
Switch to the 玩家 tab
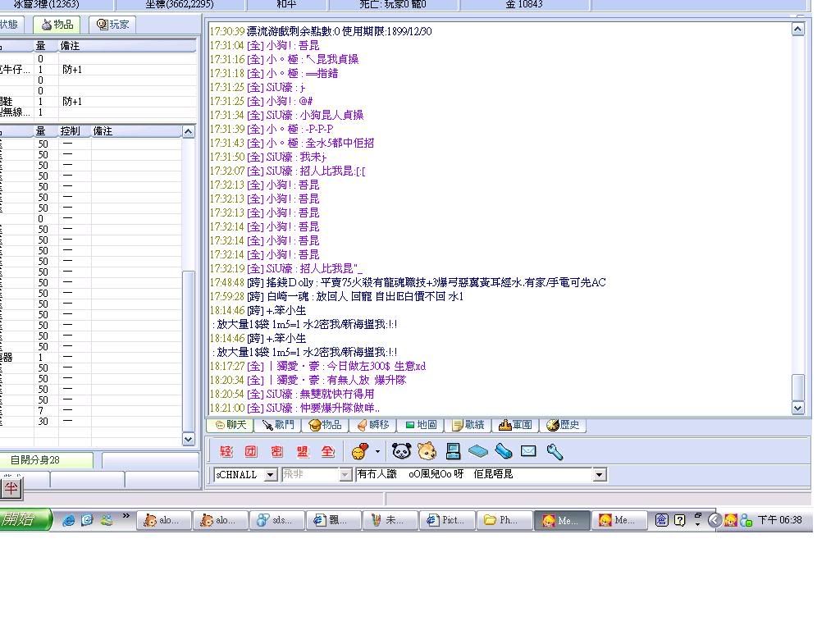point(113,25)
